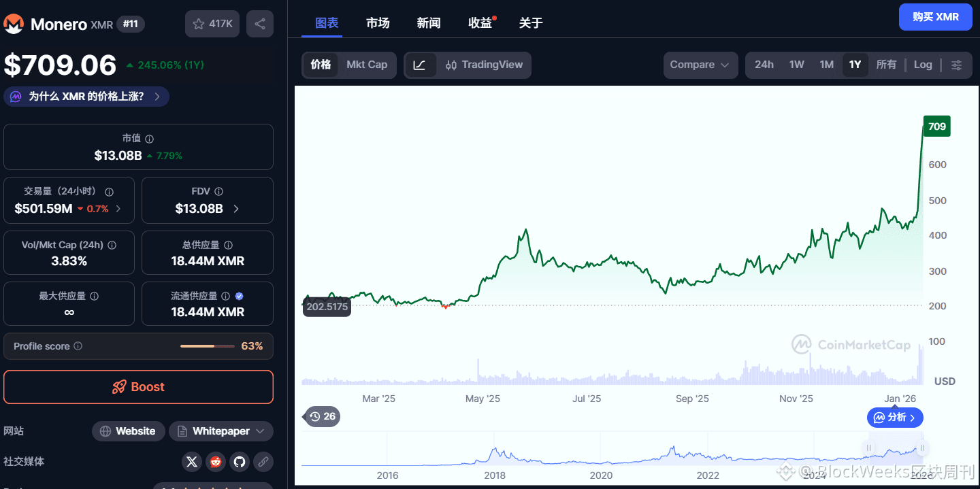Viewport: 980px width, 489px height.
Task: Click the 202.5175 baseline price label
Action: click(327, 307)
